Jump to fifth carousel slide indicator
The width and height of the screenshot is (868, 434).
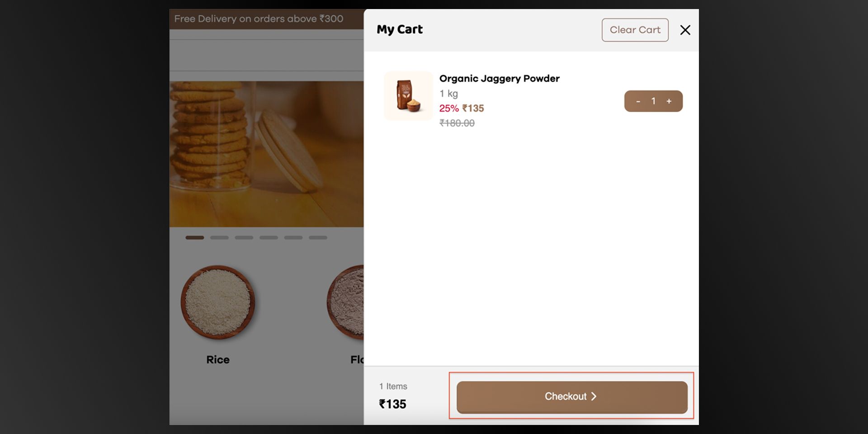point(293,237)
